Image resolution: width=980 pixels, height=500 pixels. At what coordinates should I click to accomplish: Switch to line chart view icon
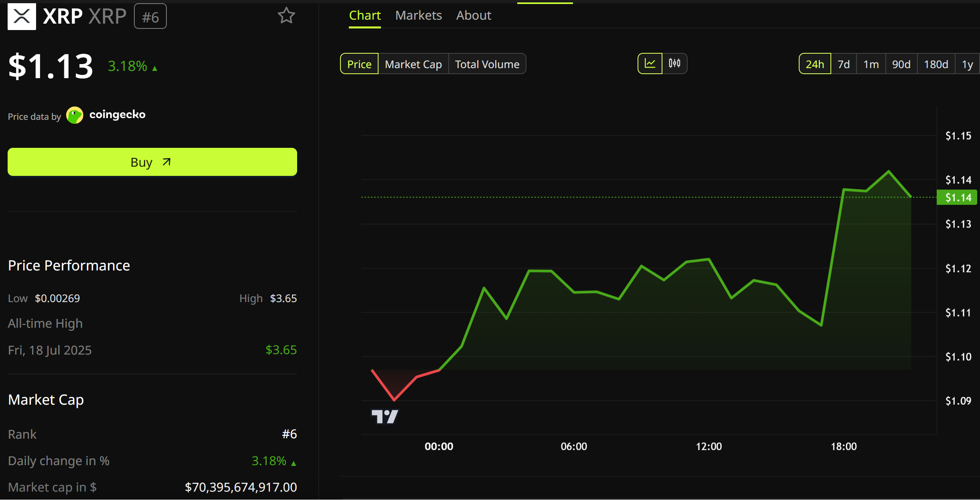click(x=650, y=64)
